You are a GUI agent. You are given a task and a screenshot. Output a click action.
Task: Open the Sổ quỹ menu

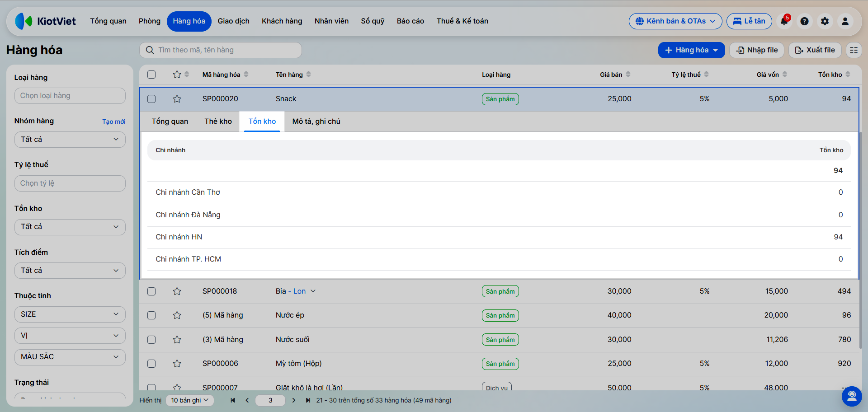tap(373, 21)
